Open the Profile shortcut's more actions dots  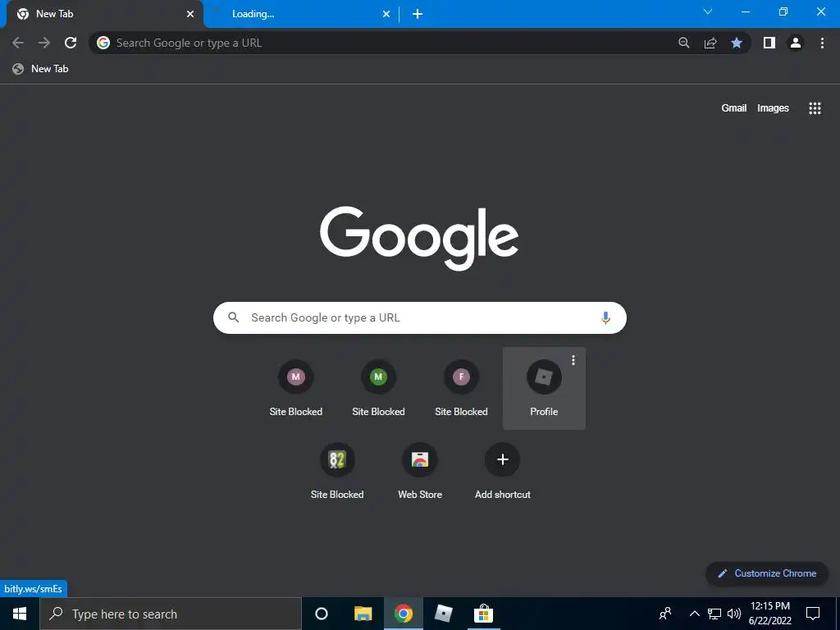573,360
